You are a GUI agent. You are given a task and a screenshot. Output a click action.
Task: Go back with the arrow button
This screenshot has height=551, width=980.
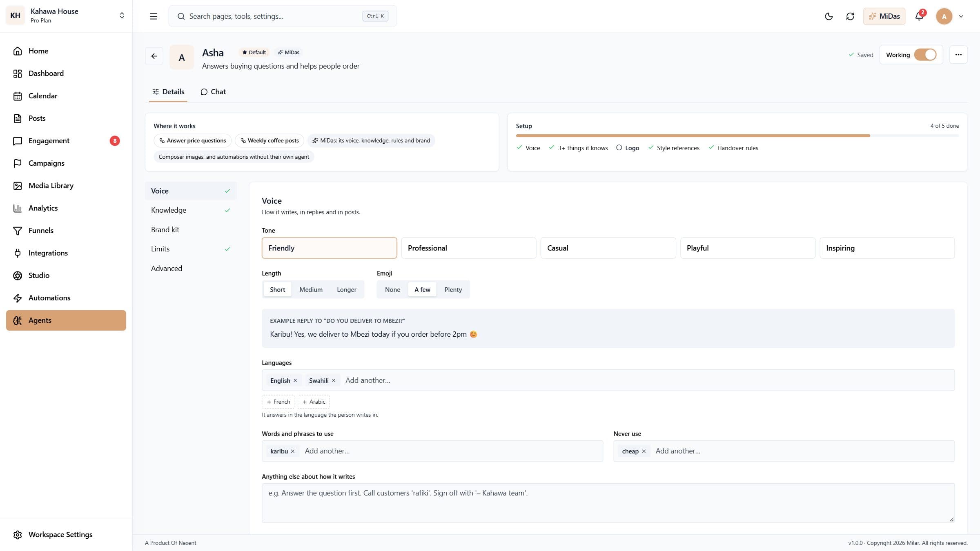(x=154, y=56)
